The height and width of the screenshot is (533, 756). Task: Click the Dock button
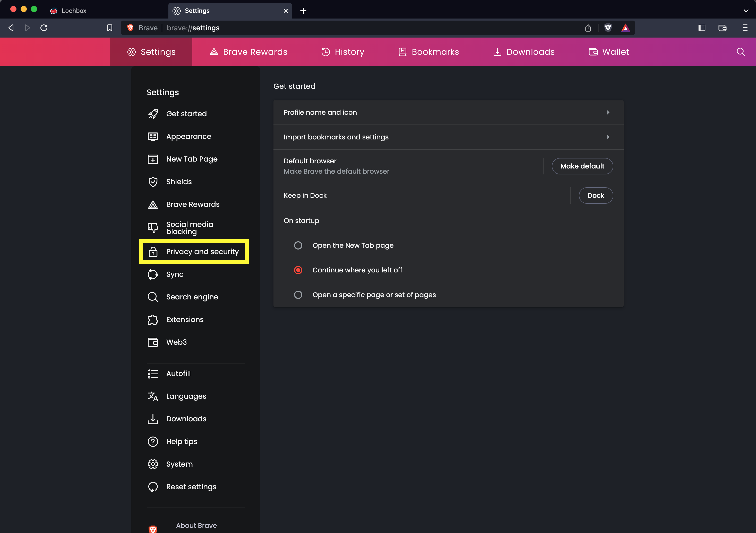[x=596, y=196]
